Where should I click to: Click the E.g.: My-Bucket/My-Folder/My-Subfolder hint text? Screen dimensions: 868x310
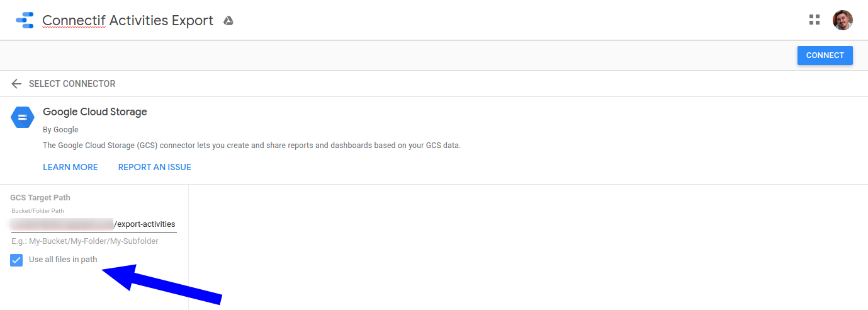click(x=85, y=241)
